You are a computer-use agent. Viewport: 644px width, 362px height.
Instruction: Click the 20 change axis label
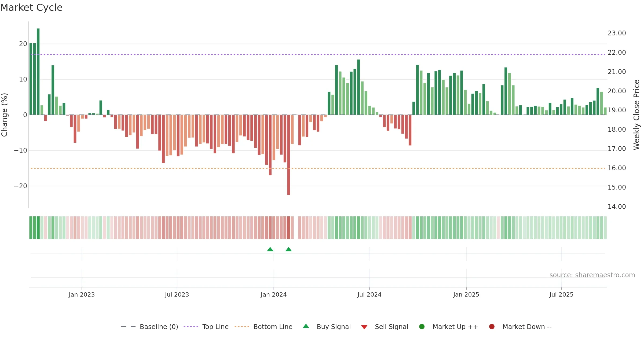pos(23,44)
